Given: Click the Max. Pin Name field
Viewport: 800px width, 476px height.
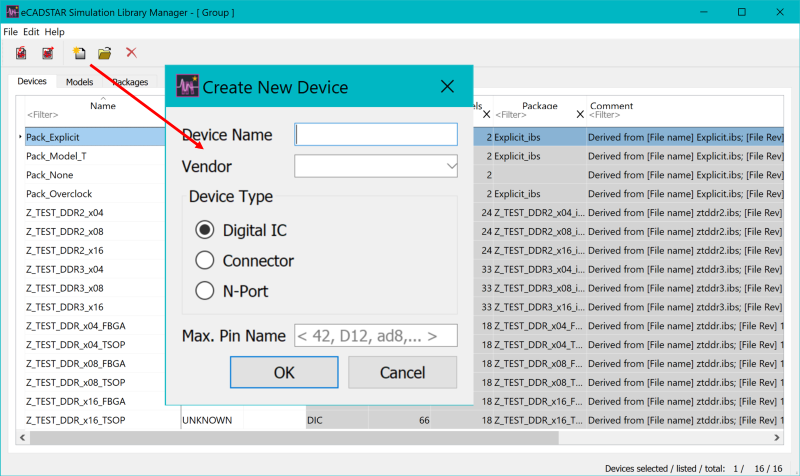Looking at the screenshot, I should [x=376, y=336].
